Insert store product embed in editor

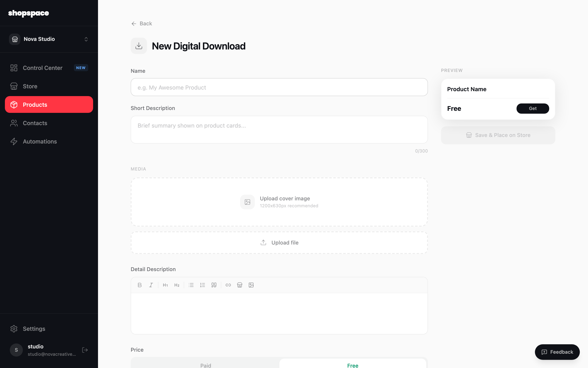[239, 285]
